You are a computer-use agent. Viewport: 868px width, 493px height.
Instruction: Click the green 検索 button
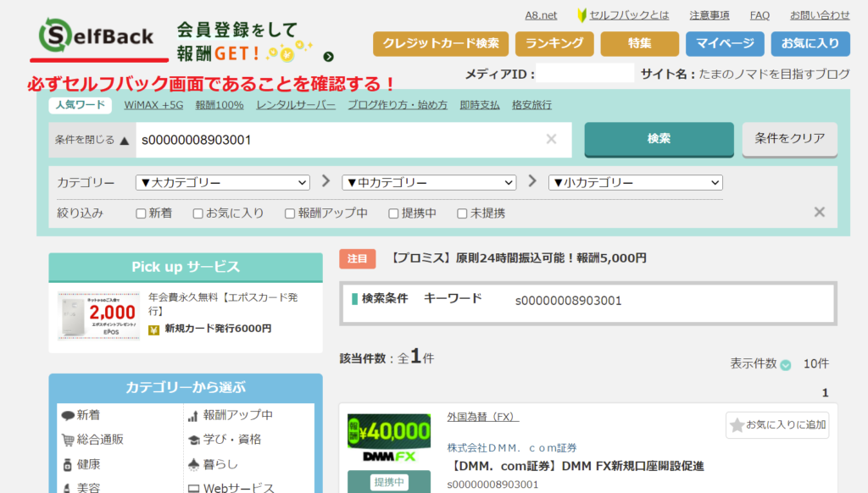[659, 139]
